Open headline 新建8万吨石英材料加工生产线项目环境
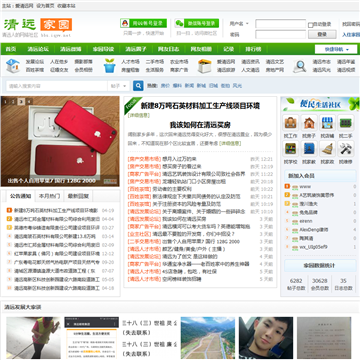Viewport: 360px width, 360px height. click(x=200, y=106)
